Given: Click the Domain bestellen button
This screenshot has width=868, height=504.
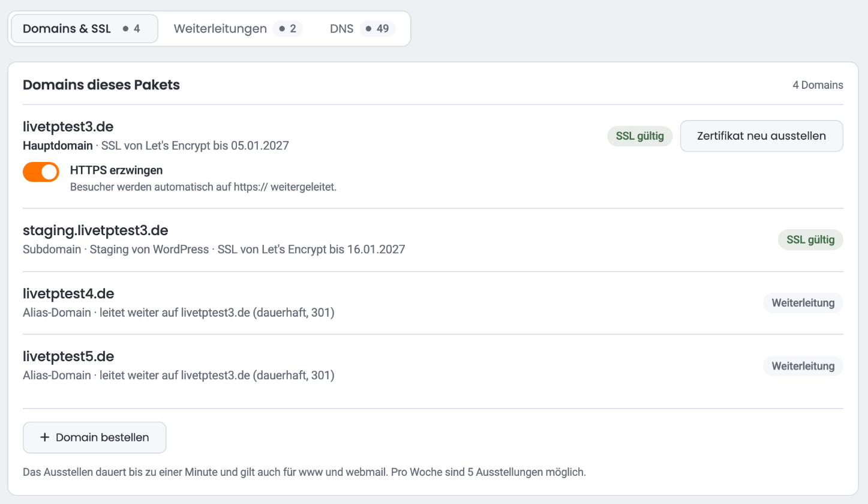Looking at the screenshot, I should 94,437.
